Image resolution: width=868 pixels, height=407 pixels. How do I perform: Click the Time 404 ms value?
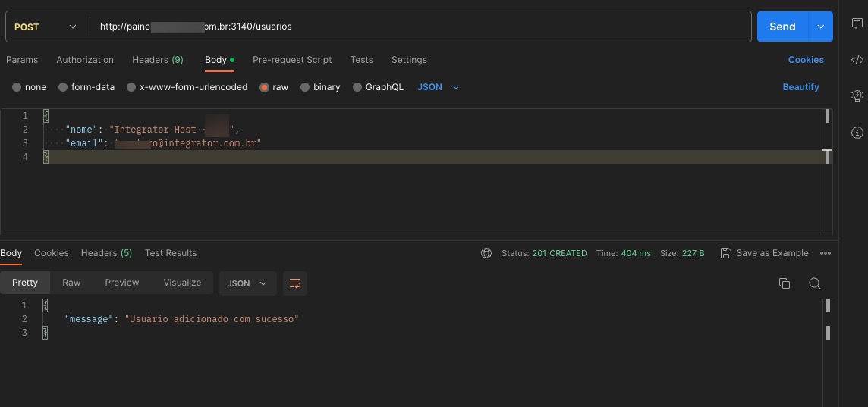(636, 253)
